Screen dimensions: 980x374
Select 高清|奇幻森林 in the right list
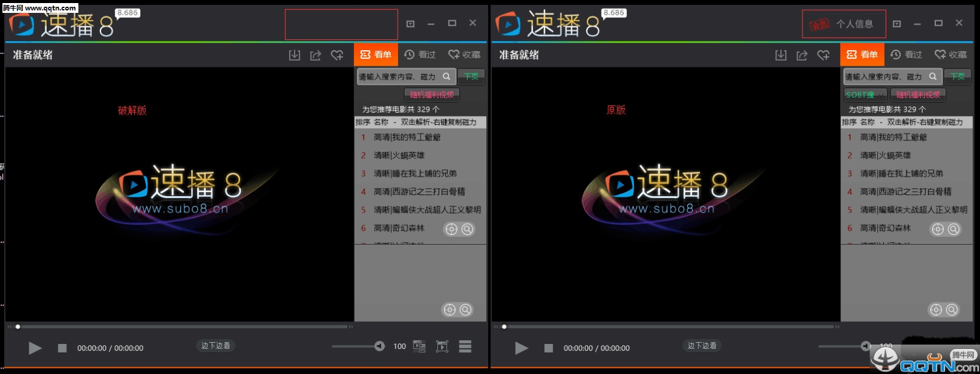(x=885, y=228)
